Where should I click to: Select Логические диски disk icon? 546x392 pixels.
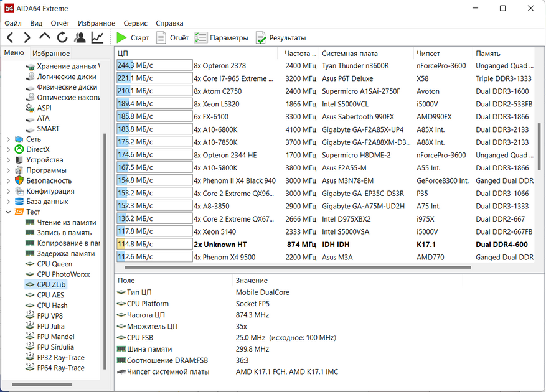tap(31, 77)
